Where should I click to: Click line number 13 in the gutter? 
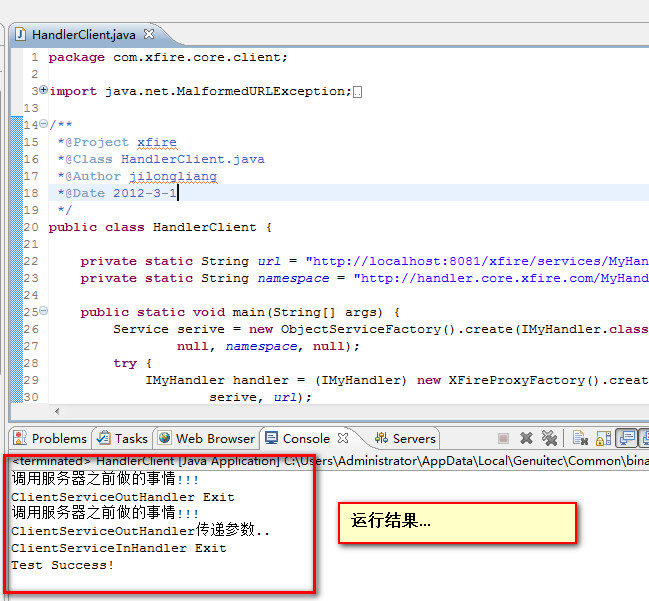(x=31, y=108)
